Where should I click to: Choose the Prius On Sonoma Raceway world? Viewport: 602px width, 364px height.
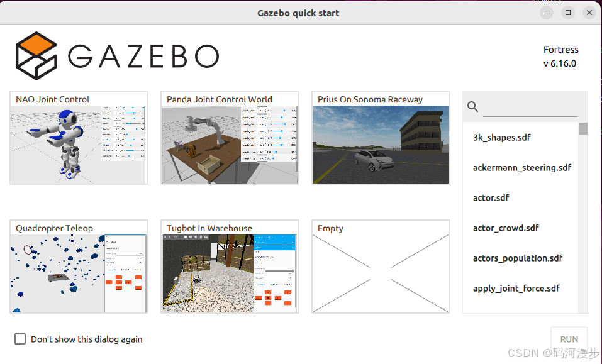[x=380, y=138]
